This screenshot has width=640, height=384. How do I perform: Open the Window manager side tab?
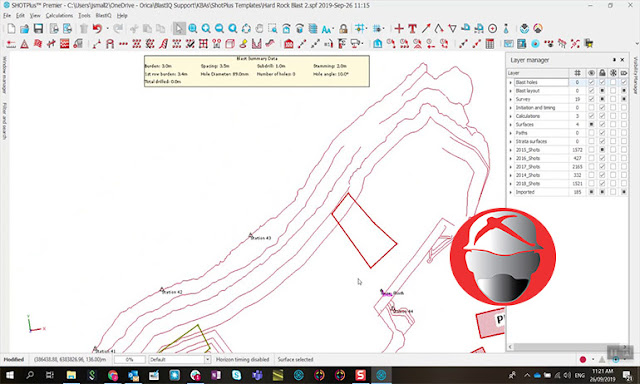coord(4,75)
